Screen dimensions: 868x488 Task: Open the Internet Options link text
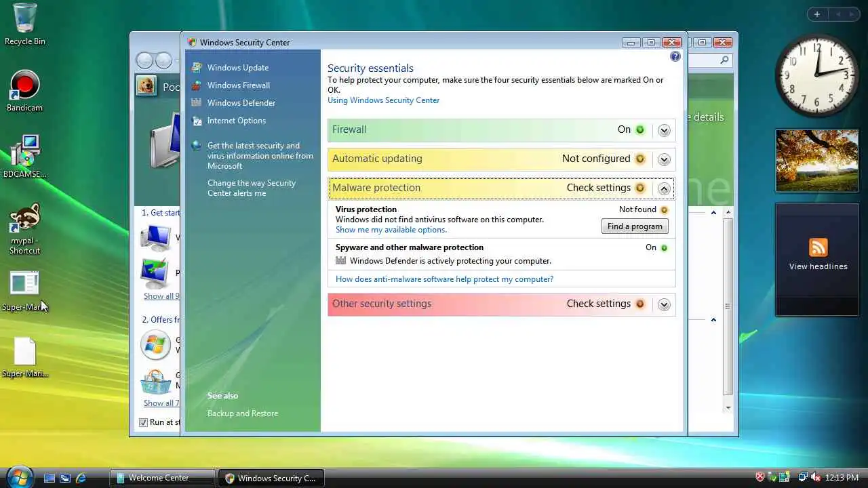pos(237,121)
